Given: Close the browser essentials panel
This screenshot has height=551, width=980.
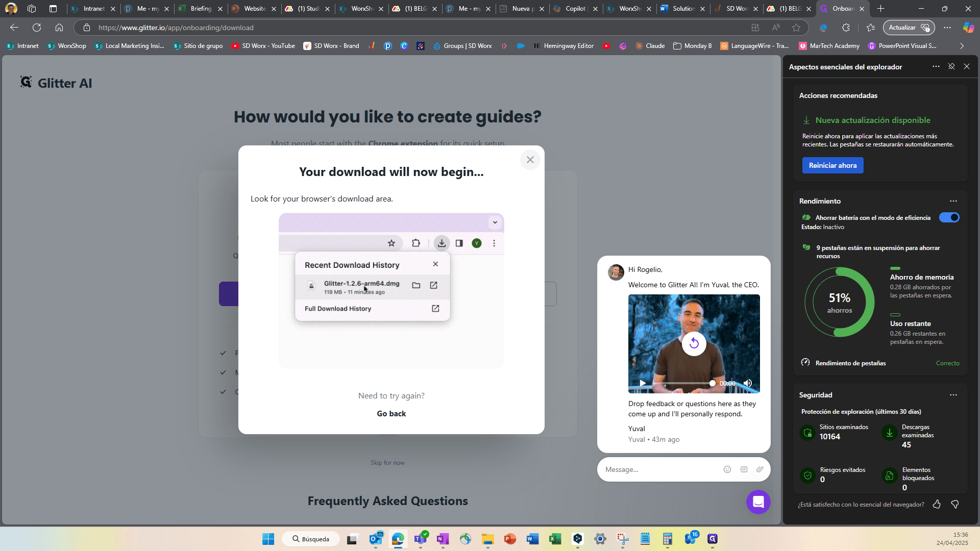Looking at the screenshot, I should point(967,67).
